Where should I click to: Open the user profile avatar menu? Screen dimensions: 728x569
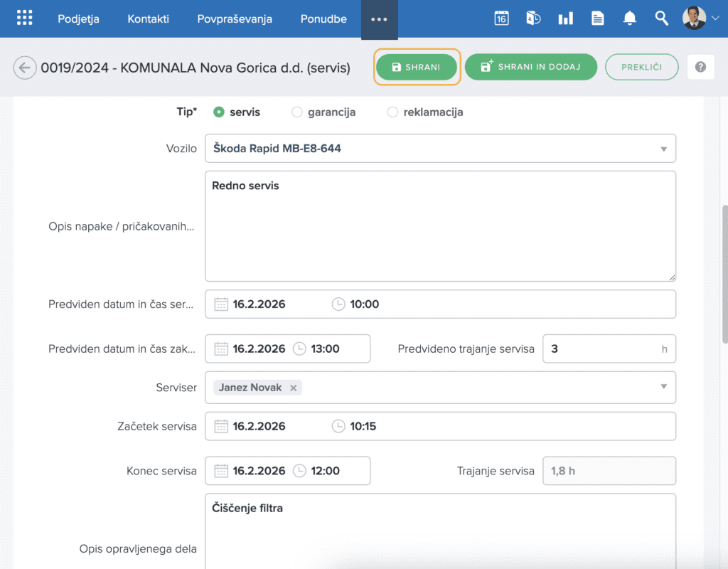click(x=694, y=18)
